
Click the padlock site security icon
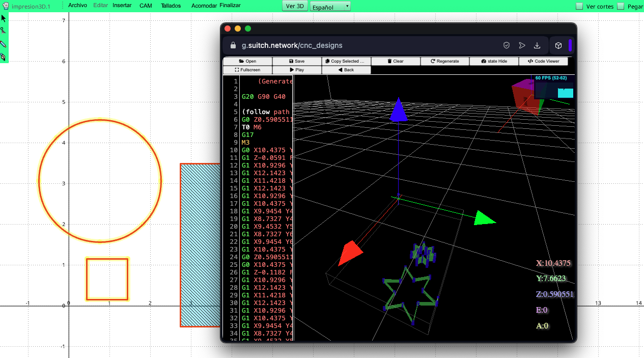[233, 45]
